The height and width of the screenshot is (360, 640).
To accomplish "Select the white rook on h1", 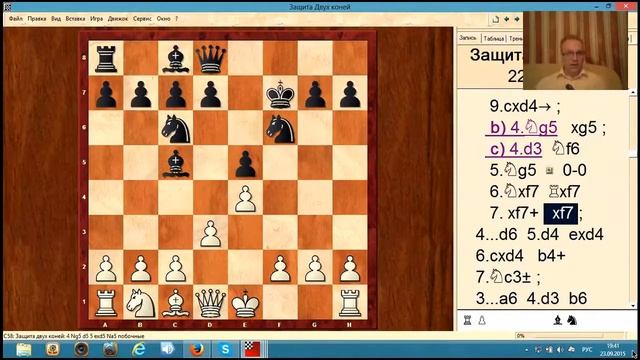I will point(350,303).
